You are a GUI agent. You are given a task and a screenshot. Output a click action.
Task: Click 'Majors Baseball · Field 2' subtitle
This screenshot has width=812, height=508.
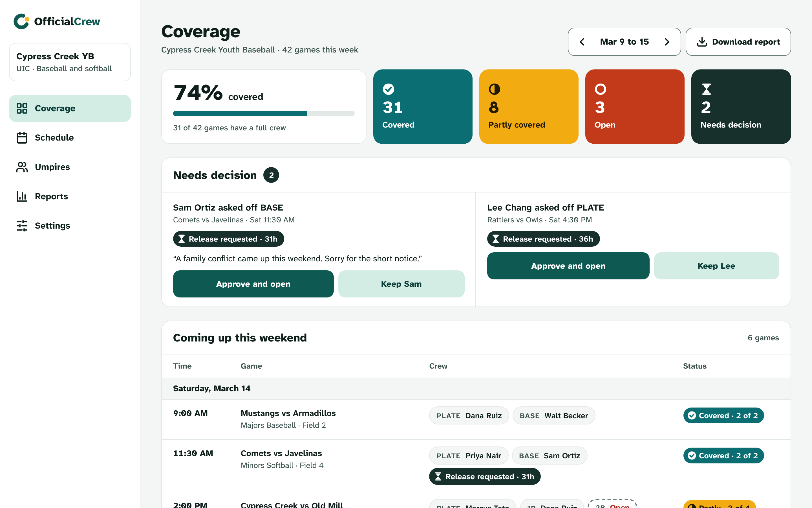coord(283,425)
